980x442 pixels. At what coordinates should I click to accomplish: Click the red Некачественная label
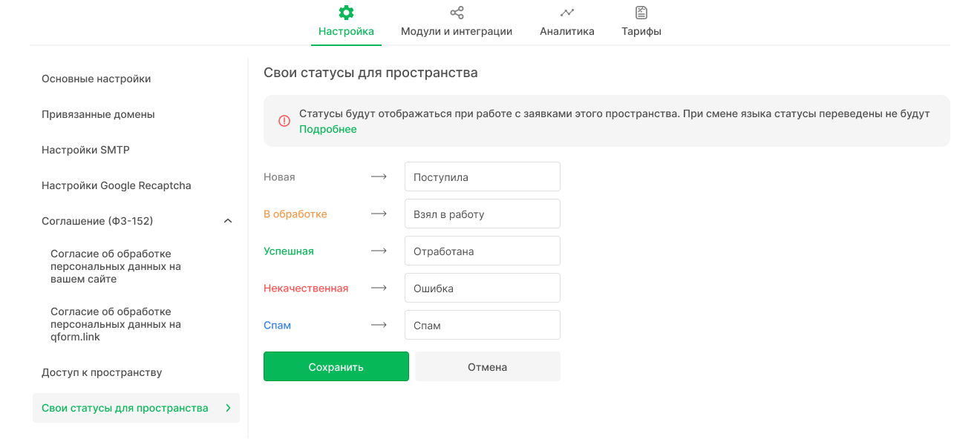pos(306,288)
